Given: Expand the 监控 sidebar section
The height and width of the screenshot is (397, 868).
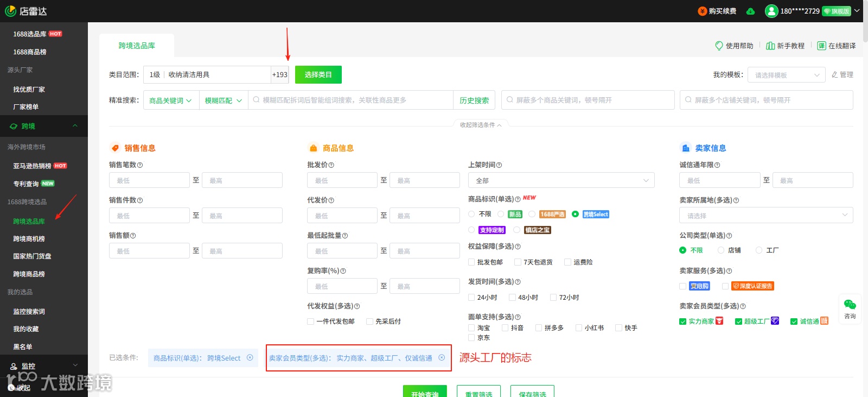Looking at the screenshot, I should point(44,366).
